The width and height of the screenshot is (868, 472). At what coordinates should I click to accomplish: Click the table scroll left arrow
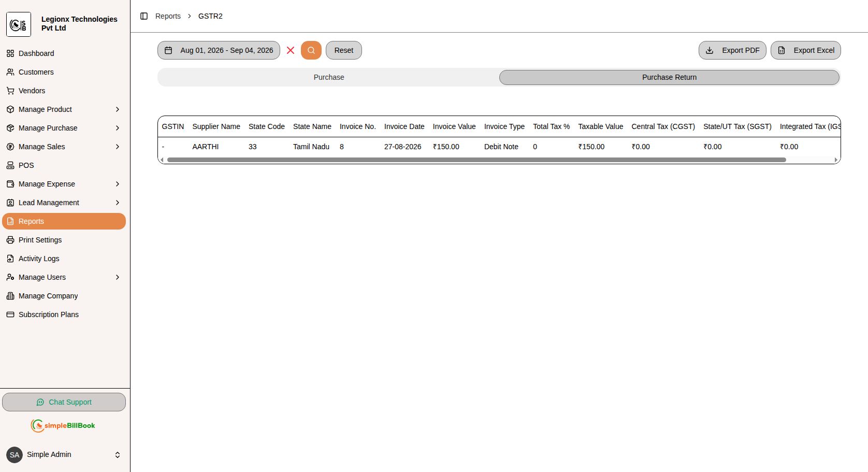(x=162, y=160)
